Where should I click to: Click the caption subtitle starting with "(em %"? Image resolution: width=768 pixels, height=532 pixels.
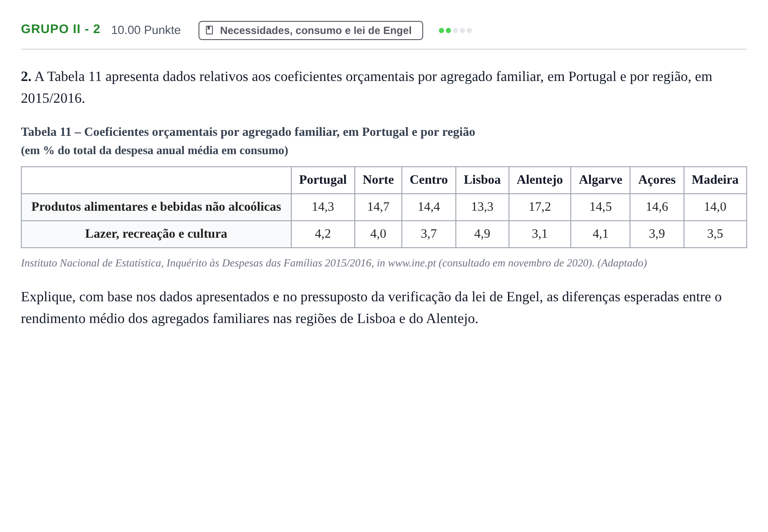click(x=155, y=151)
